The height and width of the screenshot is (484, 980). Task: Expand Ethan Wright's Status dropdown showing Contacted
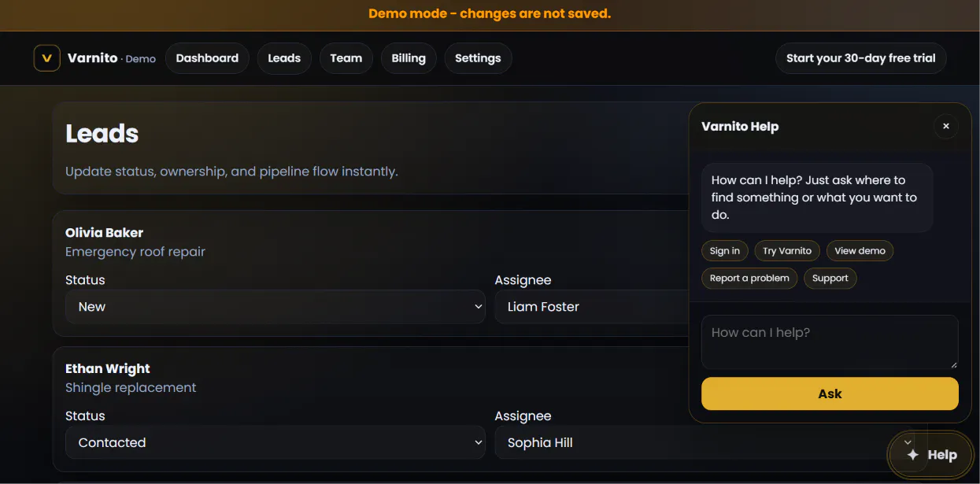pos(276,443)
